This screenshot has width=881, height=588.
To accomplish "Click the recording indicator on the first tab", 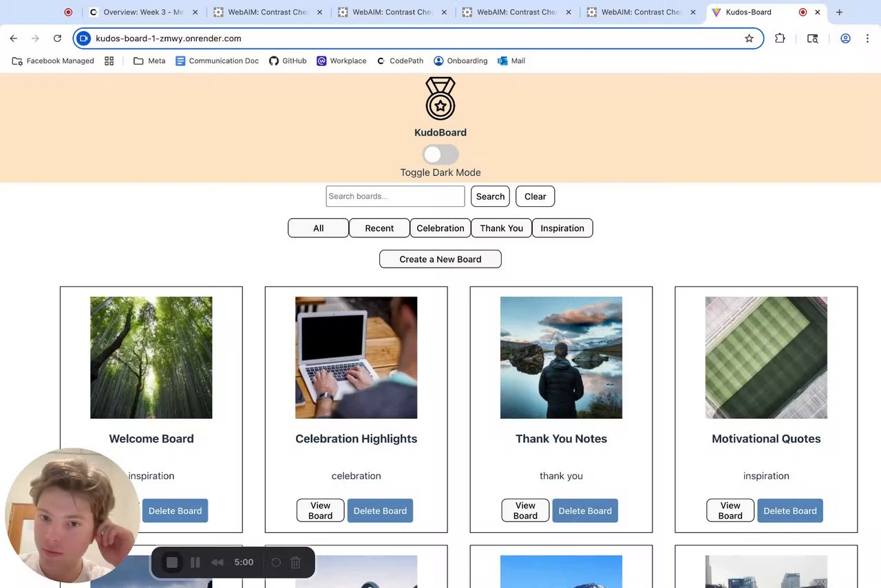I will (68, 12).
